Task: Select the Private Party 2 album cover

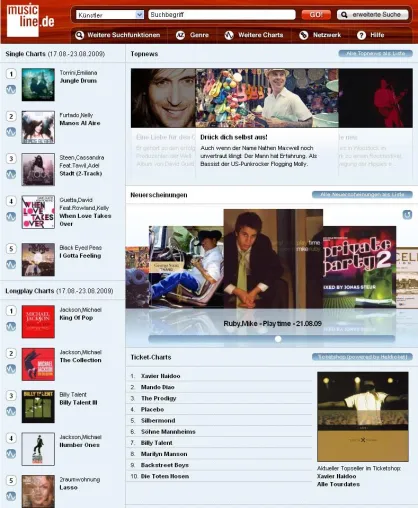Action: click(x=359, y=267)
